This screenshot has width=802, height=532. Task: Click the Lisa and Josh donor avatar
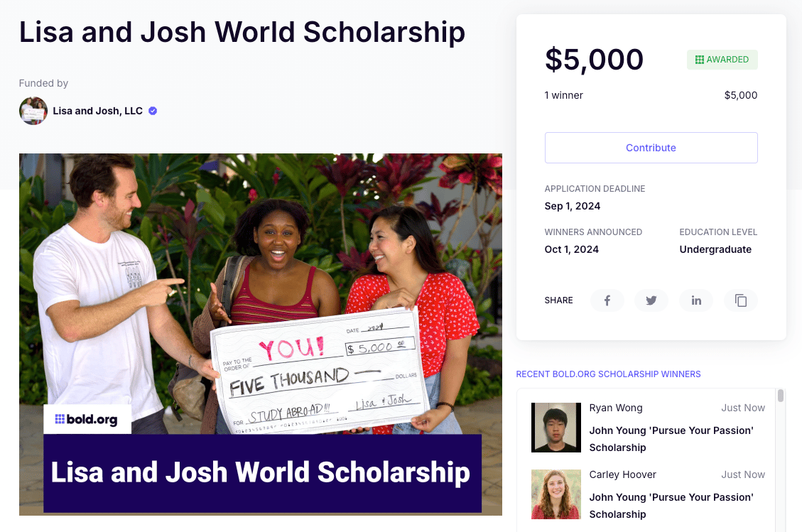[33, 111]
